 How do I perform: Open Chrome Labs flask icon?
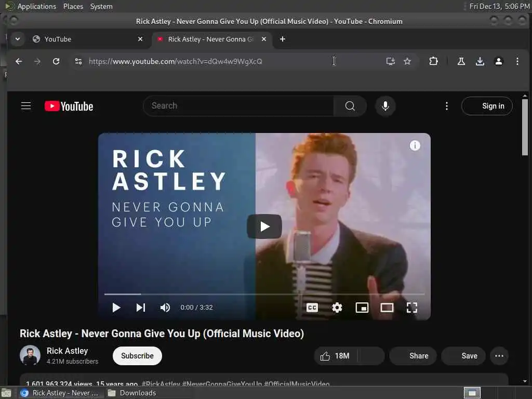(x=461, y=61)
